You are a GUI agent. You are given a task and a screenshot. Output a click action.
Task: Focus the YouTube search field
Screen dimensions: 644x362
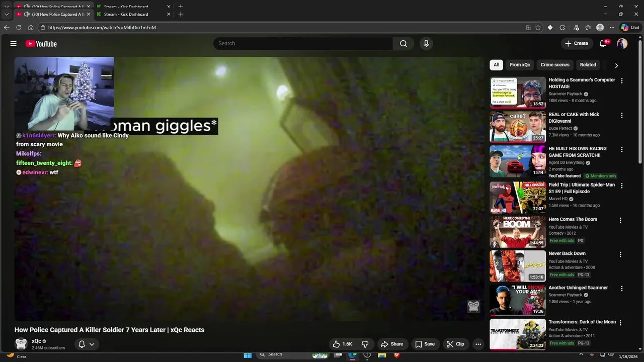click(x=303, y=44)
